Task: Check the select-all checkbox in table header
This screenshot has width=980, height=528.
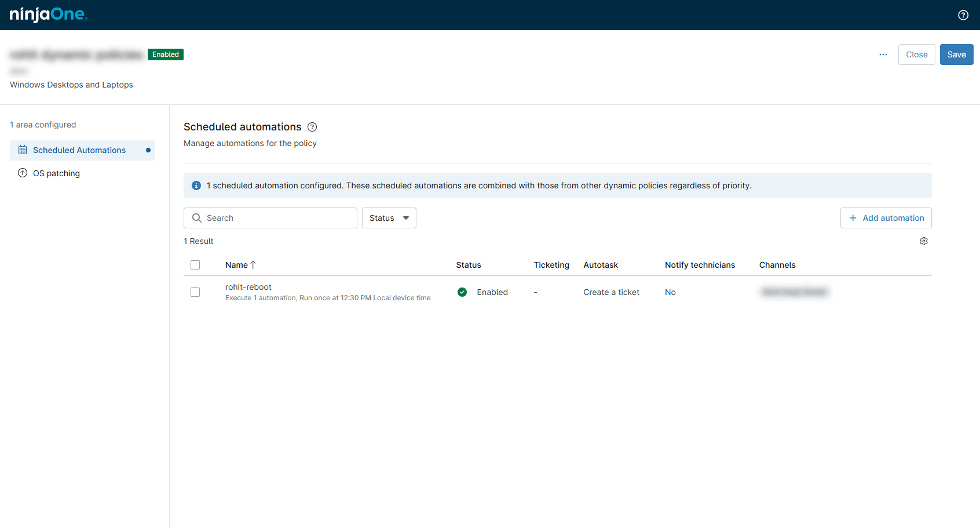Action: tap(195, 264)
